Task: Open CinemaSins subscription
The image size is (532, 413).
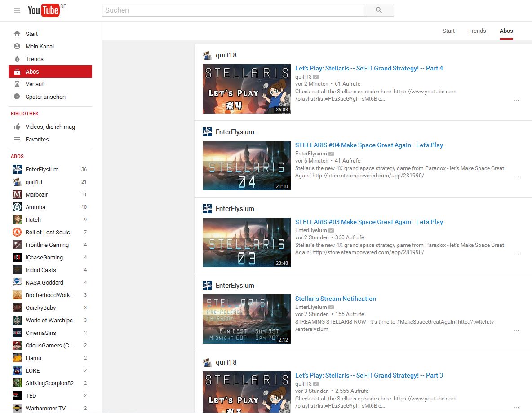Action: [50, 333]
